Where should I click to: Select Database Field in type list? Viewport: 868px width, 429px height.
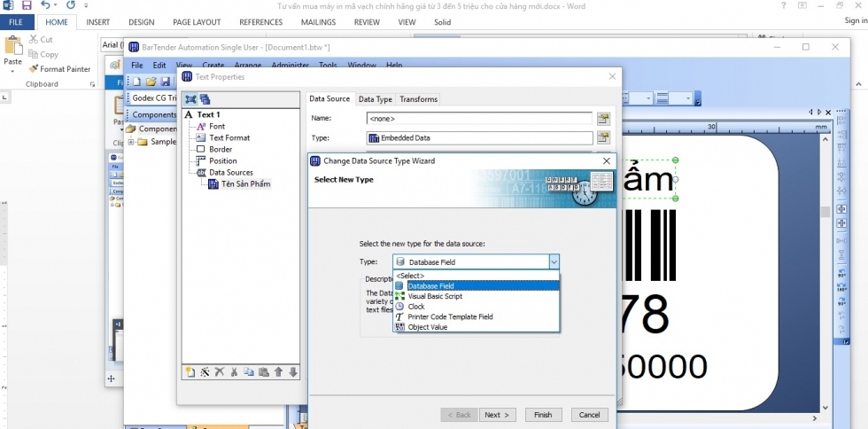pos(477,286)
